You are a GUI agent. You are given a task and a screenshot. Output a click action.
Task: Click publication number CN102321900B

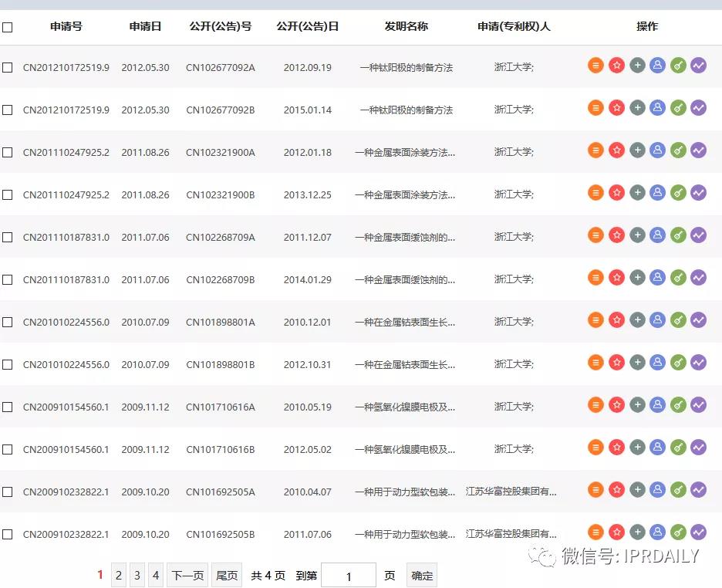[221, 194]
